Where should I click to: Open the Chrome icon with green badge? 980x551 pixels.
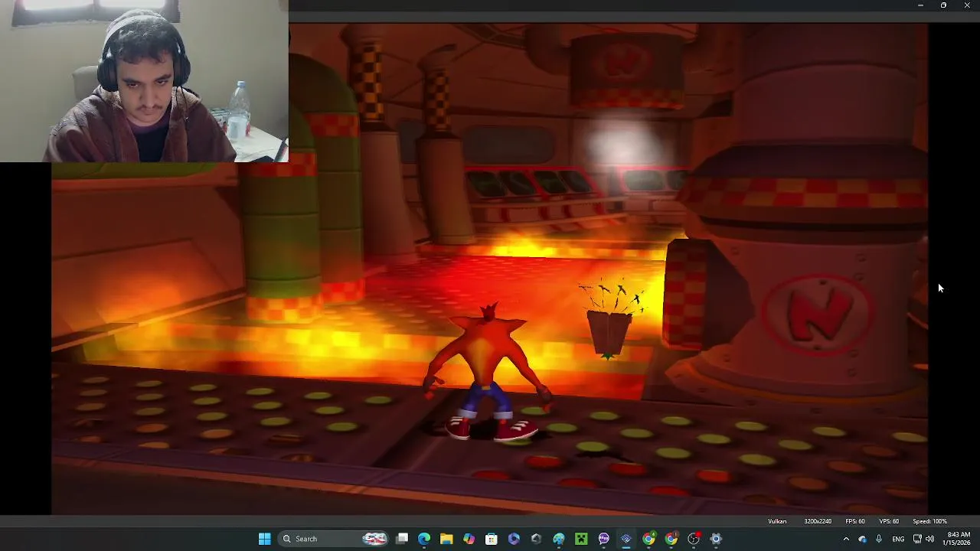[x=648, y=539]
